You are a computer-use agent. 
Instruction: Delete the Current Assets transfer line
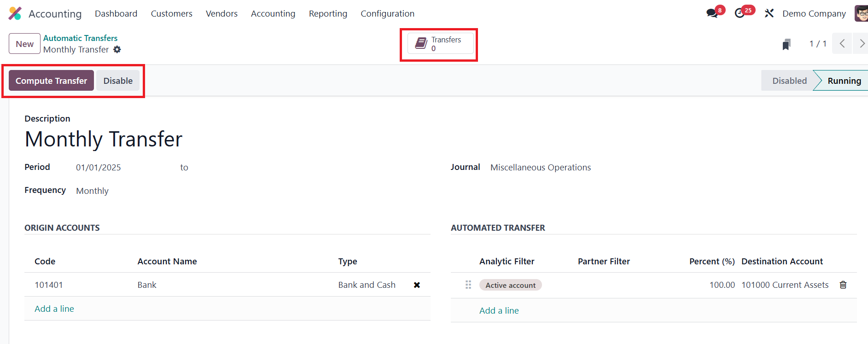pyautogui.click(x=843, y=285)
